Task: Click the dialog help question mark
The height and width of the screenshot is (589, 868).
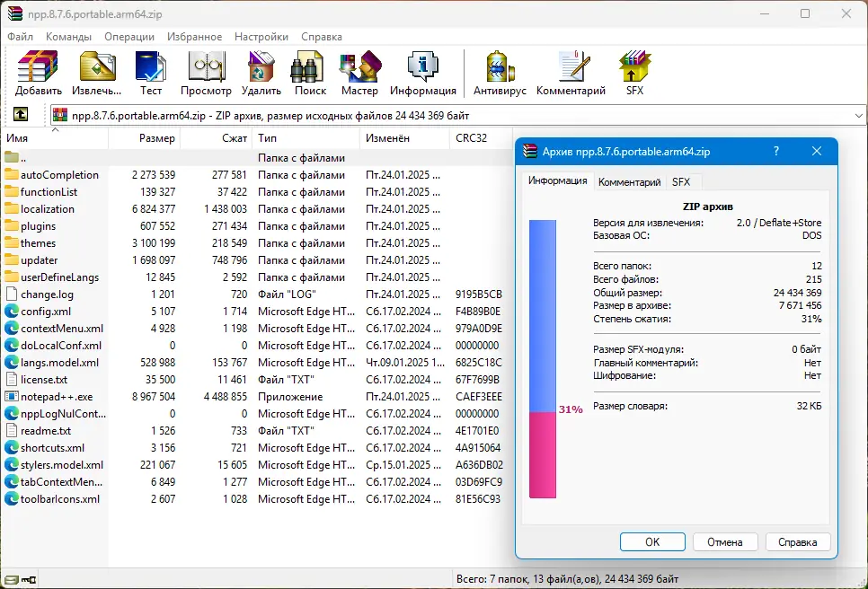Action: pyautogui.click(x=776, y=151)
